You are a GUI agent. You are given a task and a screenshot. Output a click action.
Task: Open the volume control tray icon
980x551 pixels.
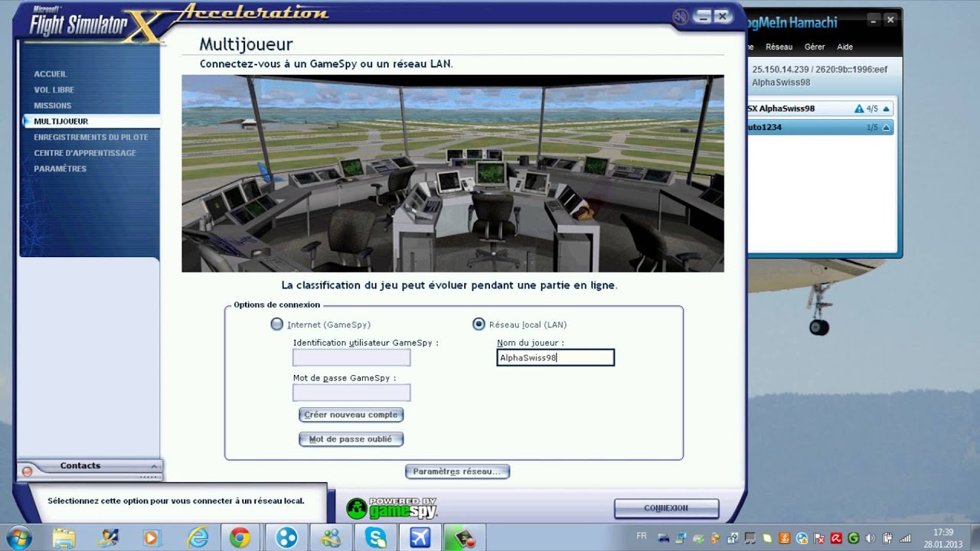871,538
